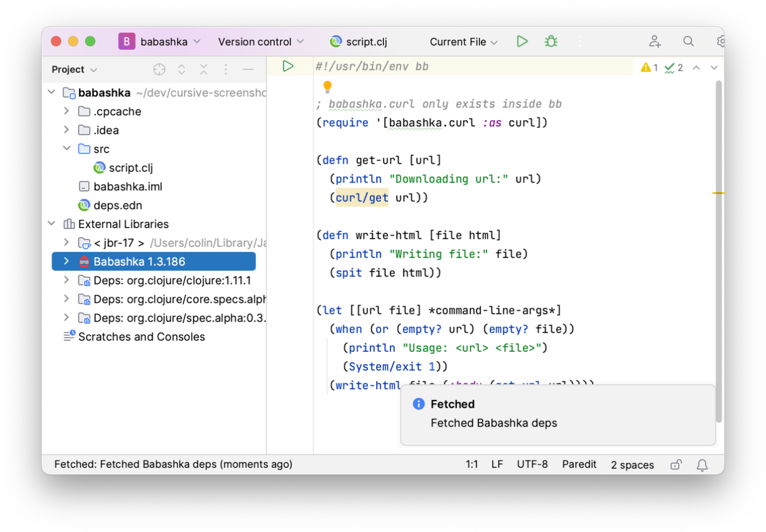Click the "Downloading url:" string literal
766x532 pixels.
tap(449, 179)
